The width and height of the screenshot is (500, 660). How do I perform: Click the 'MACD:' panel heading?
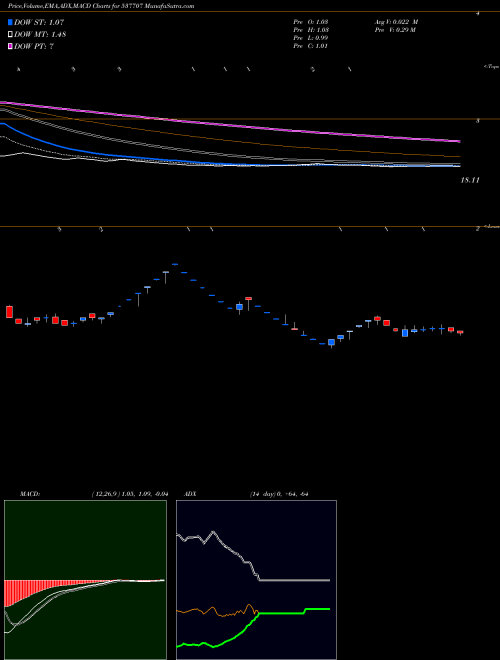pyautogui.click(x=29, y=494)
